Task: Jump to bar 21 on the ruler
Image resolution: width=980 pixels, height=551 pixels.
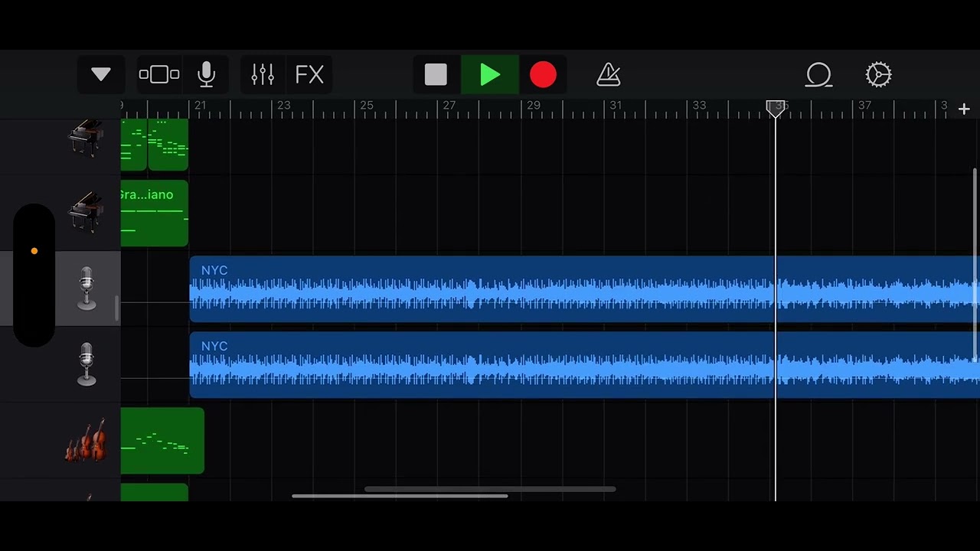Action: [200, 106]
